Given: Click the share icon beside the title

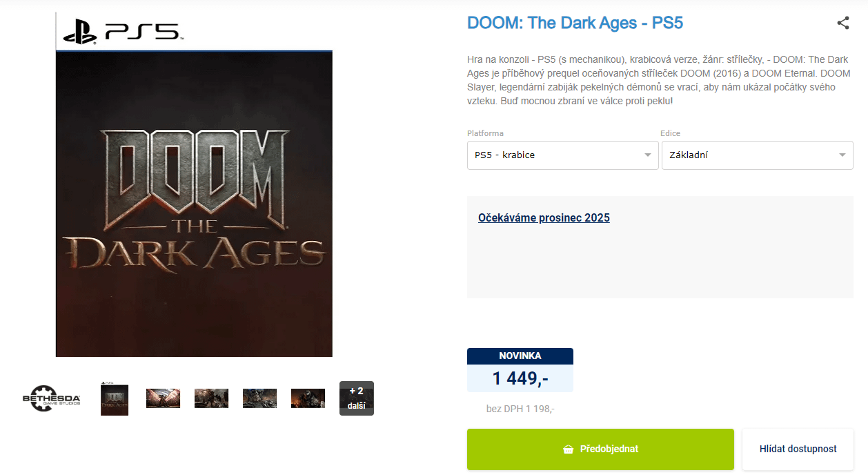Looking at the screenshot, I should (842, 23).
